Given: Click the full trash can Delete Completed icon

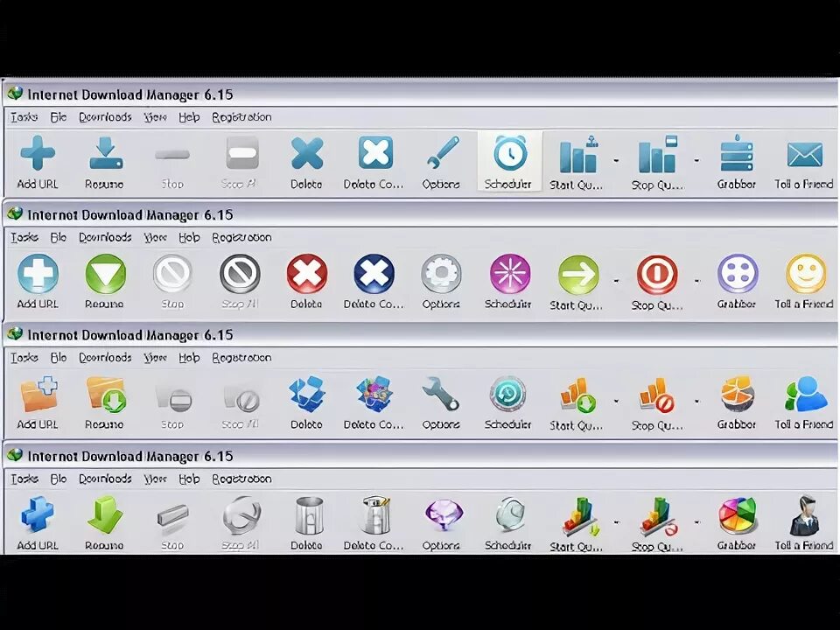Looking at the screenshot, I should click(x=375, y=514).
